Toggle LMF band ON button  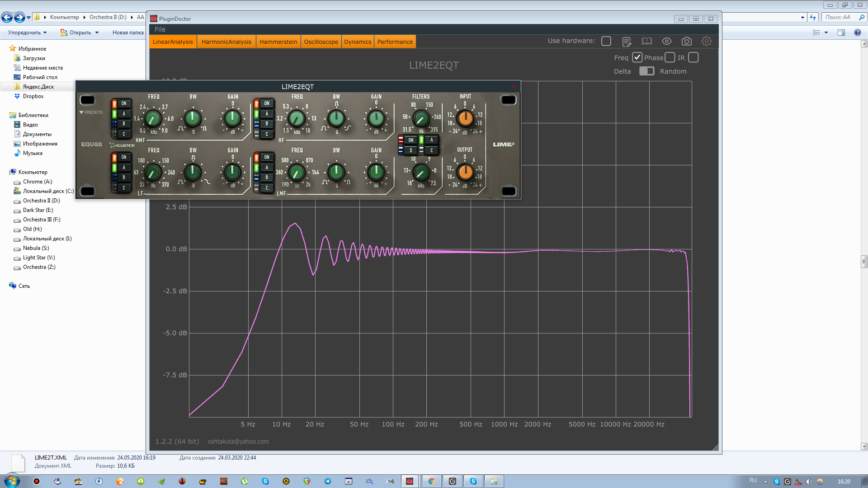[x=267, y=157]
